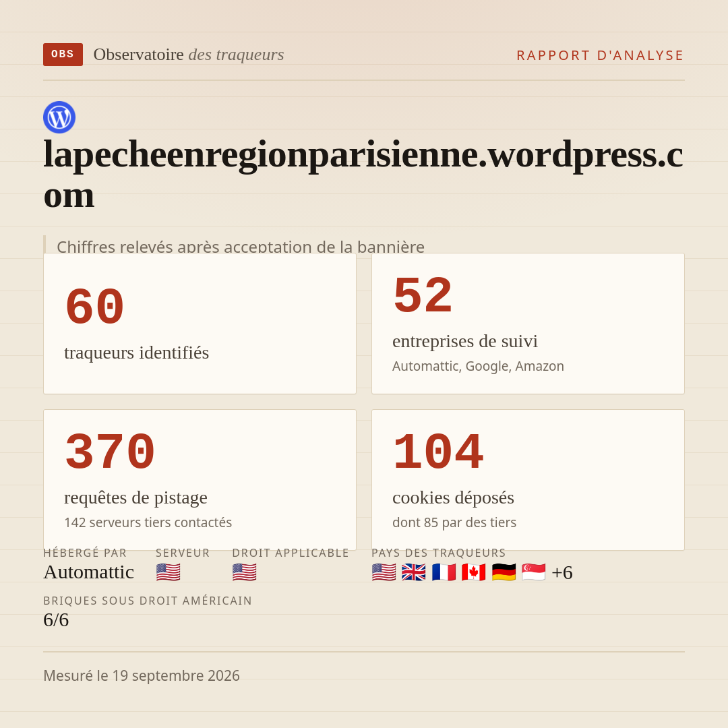This screenshot has height=728, width=728.
Task: Click the OBS logo badge
Action: (63, 55)
